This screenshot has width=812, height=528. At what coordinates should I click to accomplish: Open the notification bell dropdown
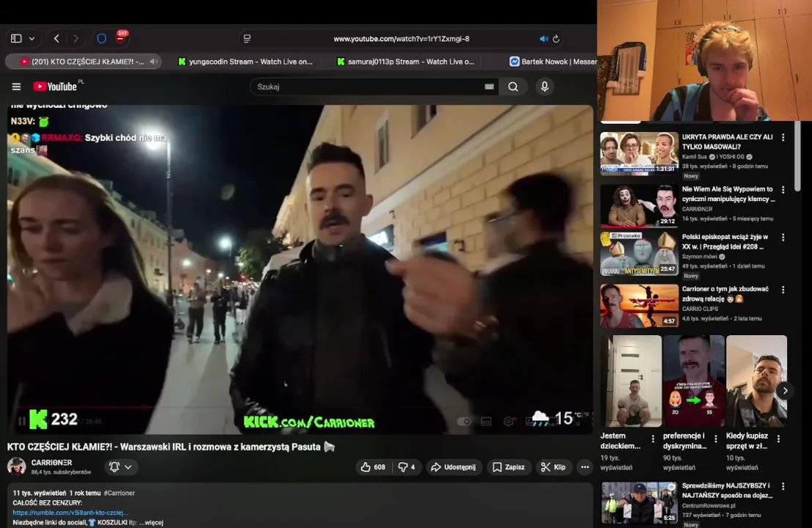[x=121, y=467]
